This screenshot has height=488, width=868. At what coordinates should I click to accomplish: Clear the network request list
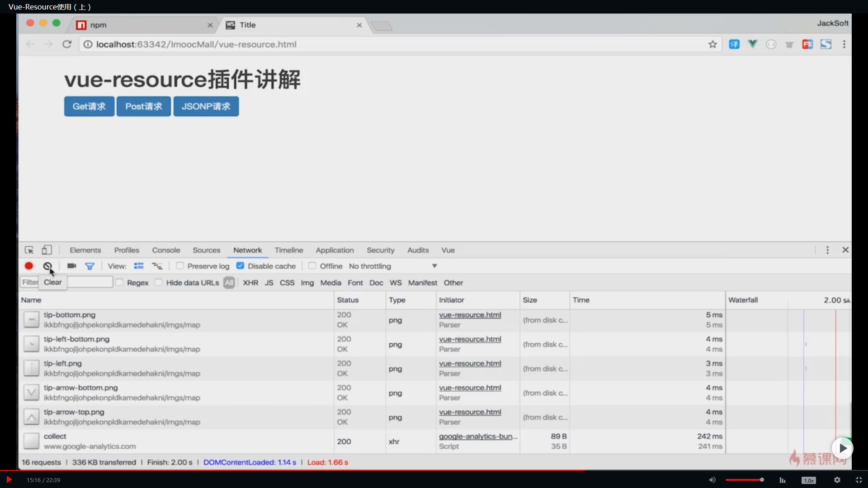coord(47,266)
